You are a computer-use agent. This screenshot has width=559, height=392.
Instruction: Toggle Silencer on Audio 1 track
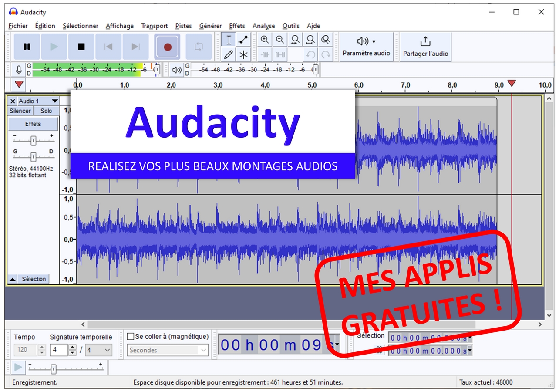coord(20,111)
